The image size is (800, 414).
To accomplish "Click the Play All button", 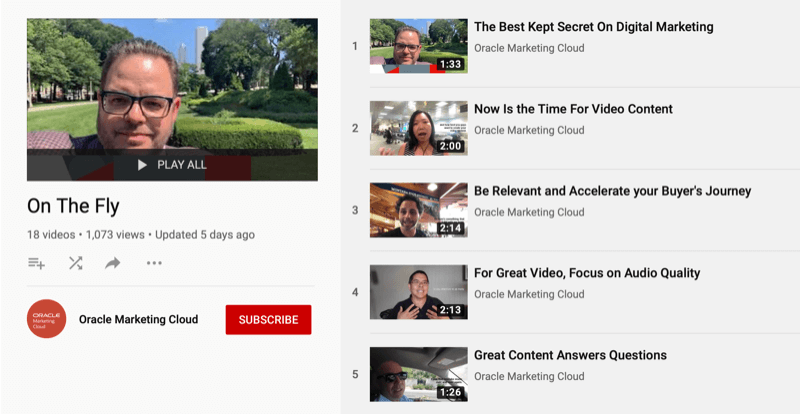I will (x=172, y=165).
